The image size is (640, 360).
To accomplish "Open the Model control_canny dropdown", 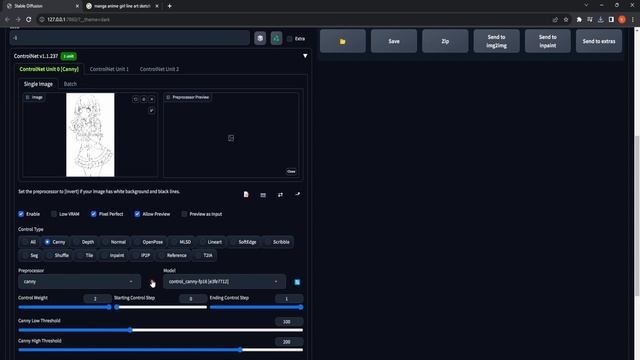I will [x=224, y=282].
